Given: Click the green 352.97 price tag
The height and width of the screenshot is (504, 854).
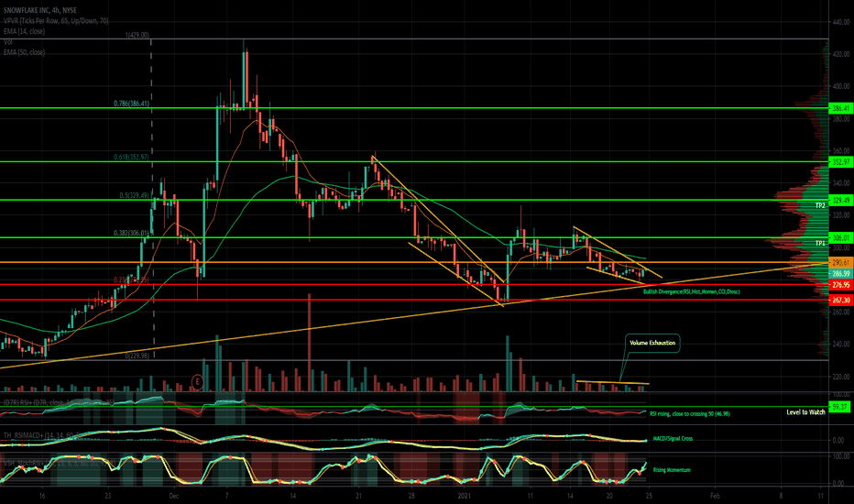Looking at the screenshot, I should [840, 162].
